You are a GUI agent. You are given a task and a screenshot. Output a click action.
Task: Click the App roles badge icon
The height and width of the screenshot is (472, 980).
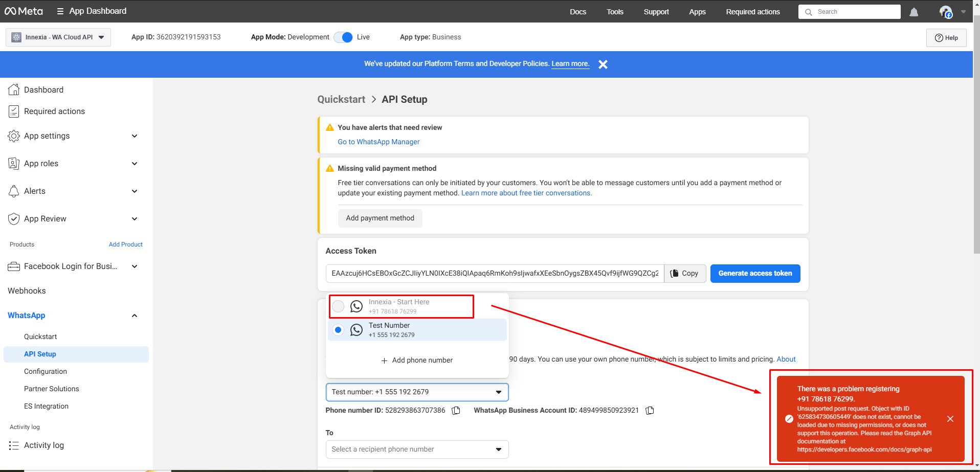click(14, 164)
